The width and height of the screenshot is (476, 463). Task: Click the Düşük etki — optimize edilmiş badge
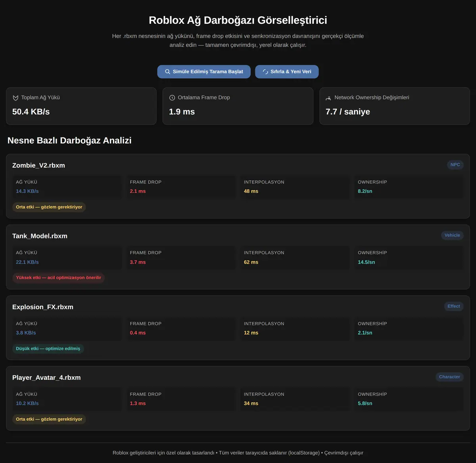click(48, 348)
